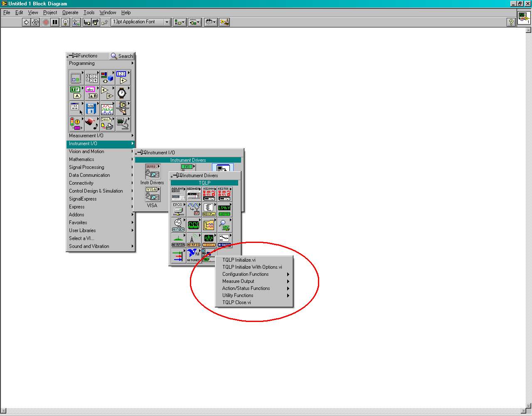This screenshot has height=416, width=532.
Task: Pin the Instrument Drivers palette thumbtack
Action: pyautogui.click(x=177, y=176)
